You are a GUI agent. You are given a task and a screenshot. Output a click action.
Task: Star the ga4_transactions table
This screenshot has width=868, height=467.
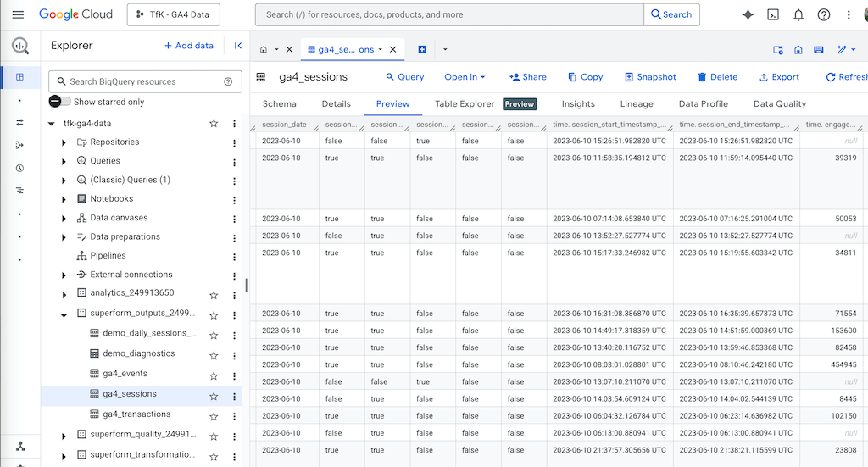pos(214,416)
